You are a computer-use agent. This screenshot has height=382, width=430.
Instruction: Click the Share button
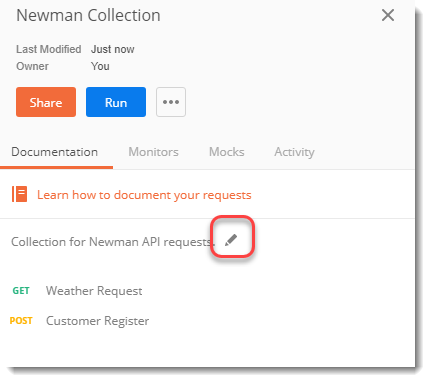[46, 102]
